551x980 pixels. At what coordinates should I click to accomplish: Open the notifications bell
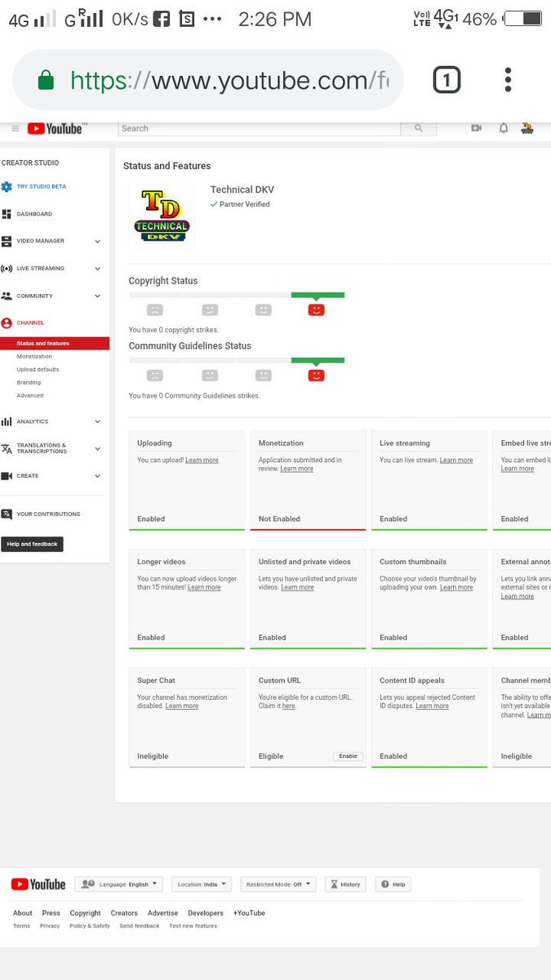[504, 128]
